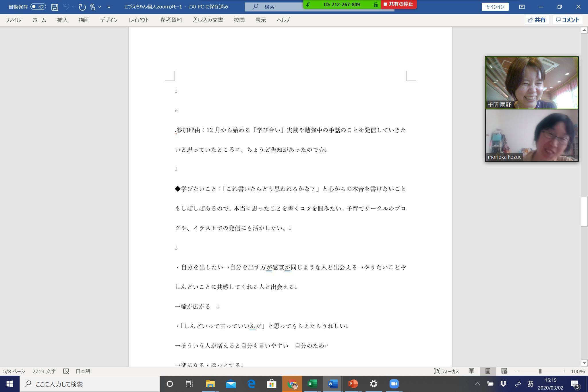Click the touch/mouse mode icon
The width and height of the screenshot is (588, 392).
pyautogui.click(x=92, y=7)
